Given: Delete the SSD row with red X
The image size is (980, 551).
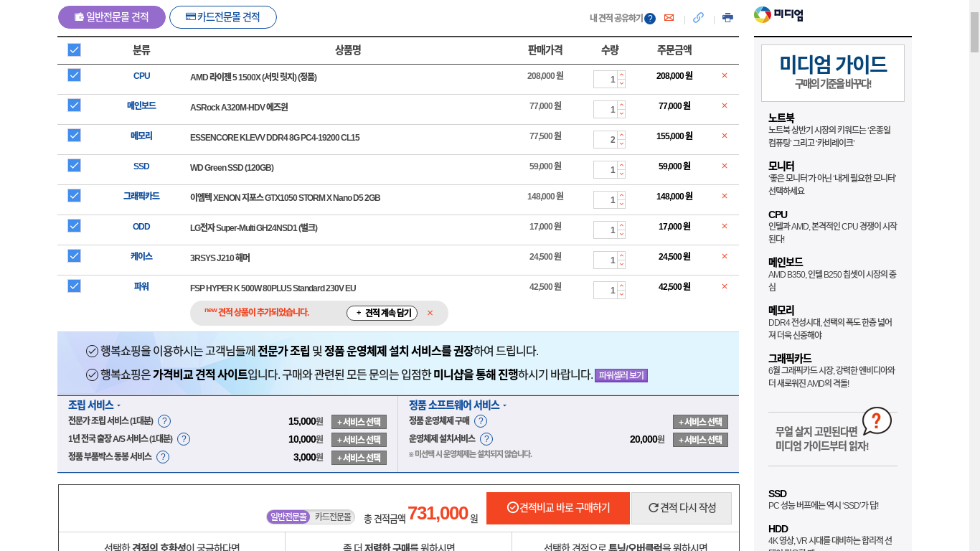Looking at the screenshot, I should (x=725, y=166).
